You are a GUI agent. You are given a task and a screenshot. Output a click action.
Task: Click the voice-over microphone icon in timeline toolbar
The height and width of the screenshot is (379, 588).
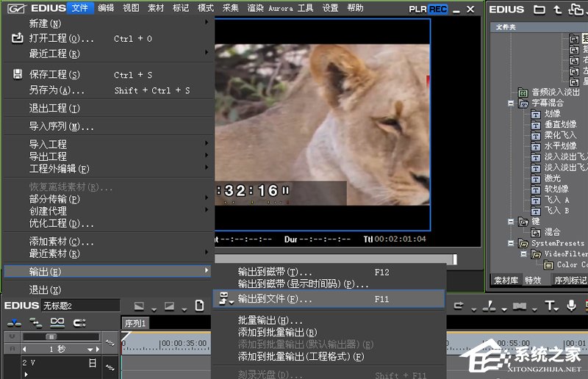[x=573, y=306]
